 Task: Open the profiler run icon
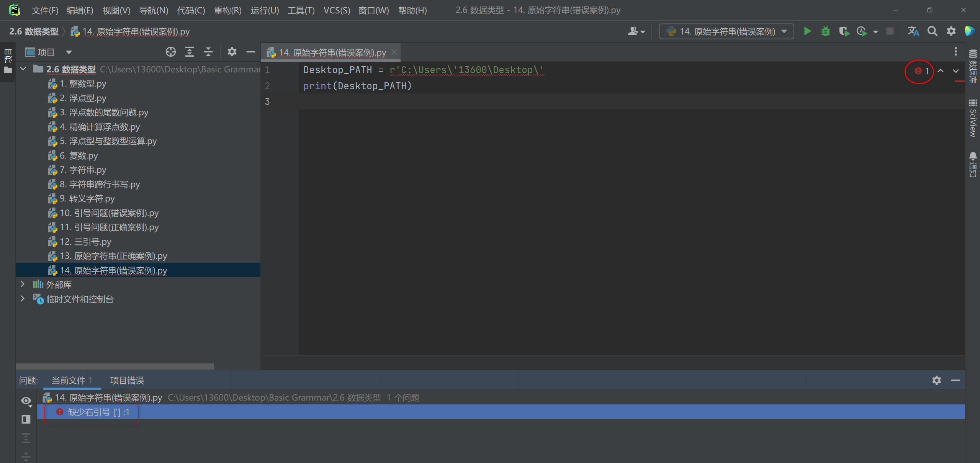coord(862,31)
